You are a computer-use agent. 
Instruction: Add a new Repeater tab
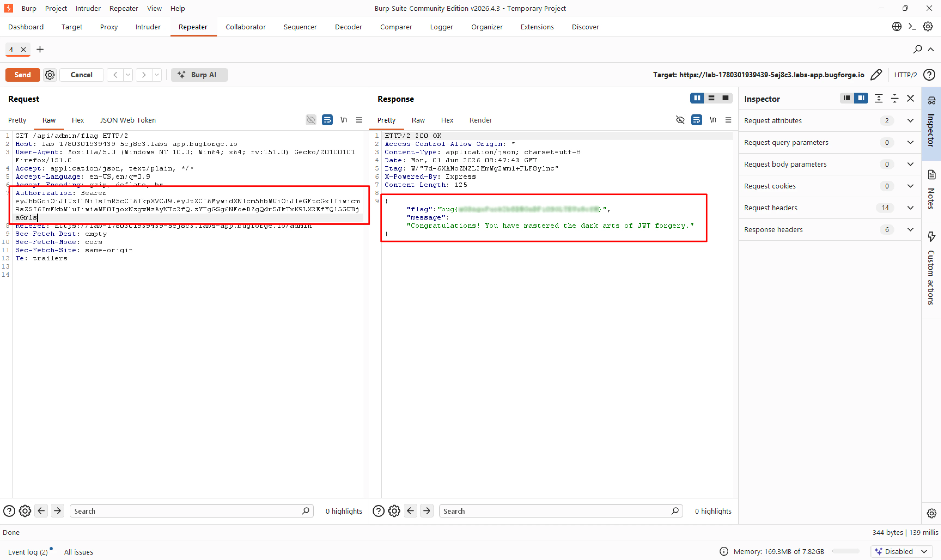point(40,49)
